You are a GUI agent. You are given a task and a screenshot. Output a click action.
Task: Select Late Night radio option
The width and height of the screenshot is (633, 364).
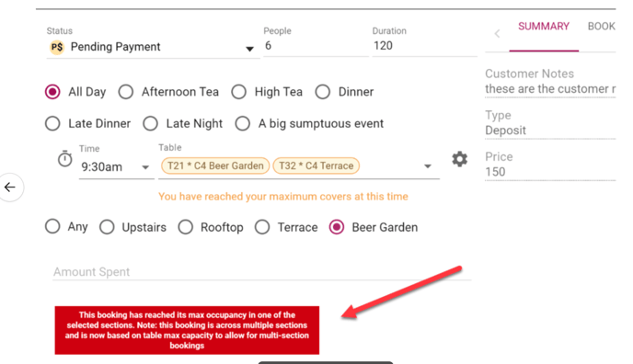point(150,123)
